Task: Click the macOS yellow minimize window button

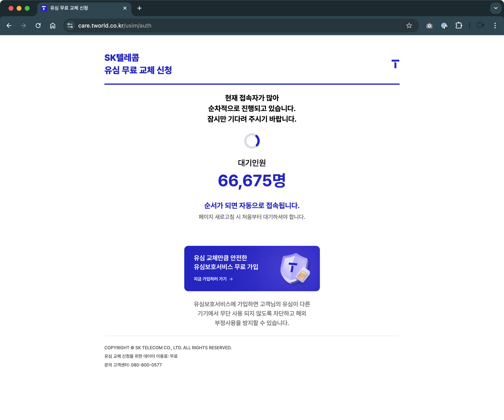Action: tap(19, 8)
